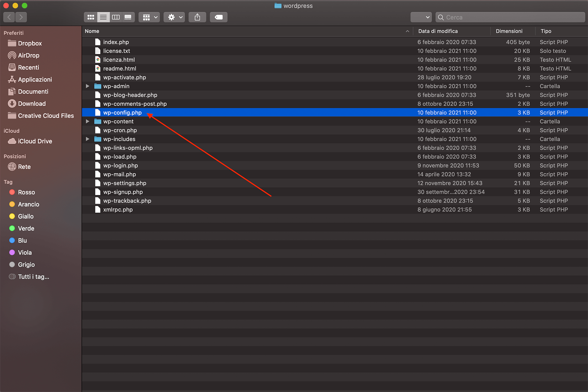Click the Cerca search field
588x392 pixels.
click(x=510, y=17)
